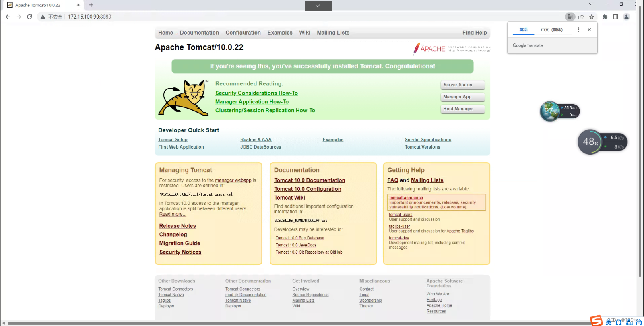Bookmark this page with the star icon
The width and height of the screenshot is (644, 326).
click(x=592, y=17)
